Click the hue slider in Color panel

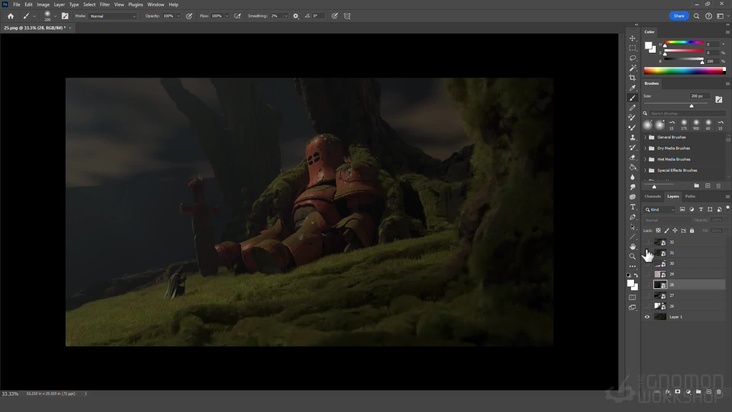pos(684,43)
